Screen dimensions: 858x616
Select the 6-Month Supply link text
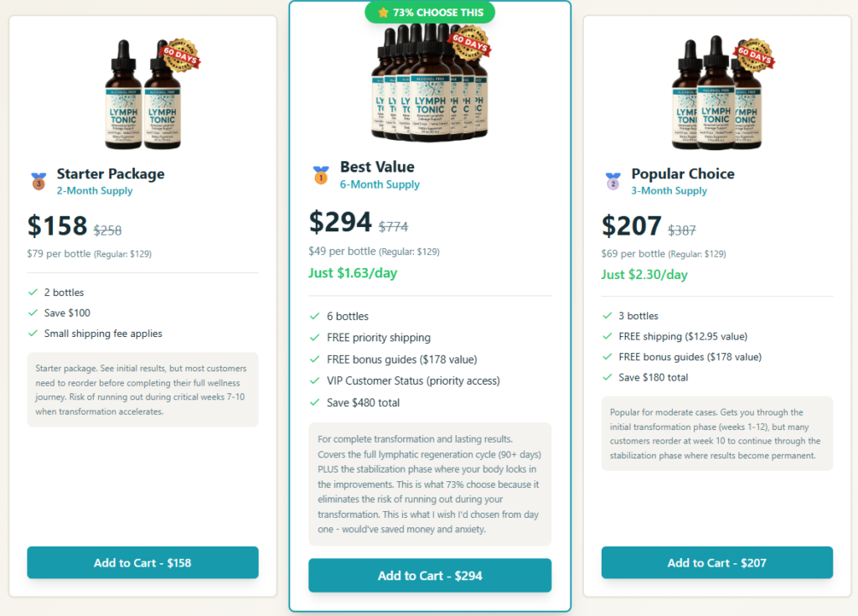click(380, 184)
